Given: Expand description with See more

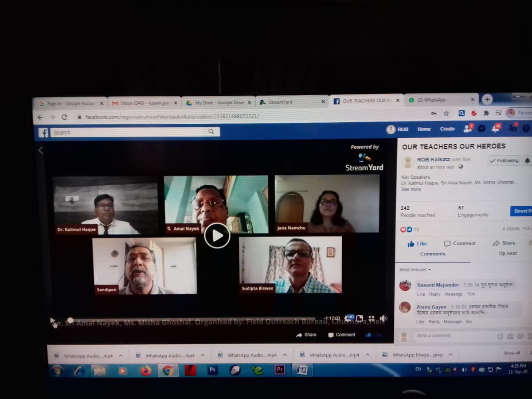Looking at the screenshot, I should click(x=411, y=189).
